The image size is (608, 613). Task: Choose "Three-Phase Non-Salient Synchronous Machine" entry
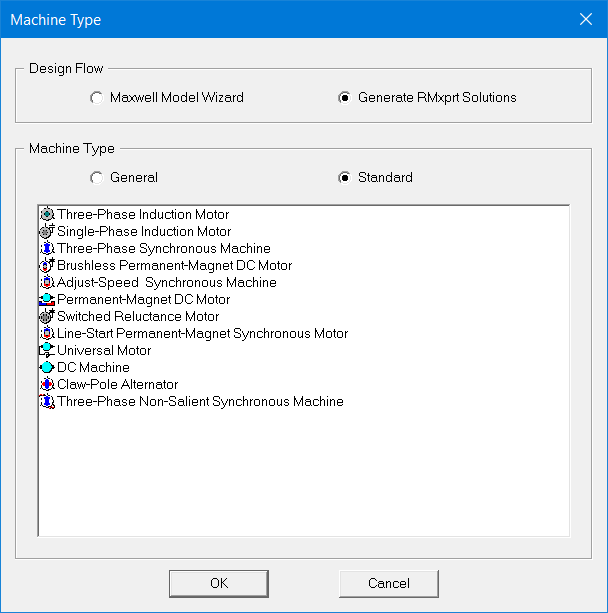click(x=200, y=401)
